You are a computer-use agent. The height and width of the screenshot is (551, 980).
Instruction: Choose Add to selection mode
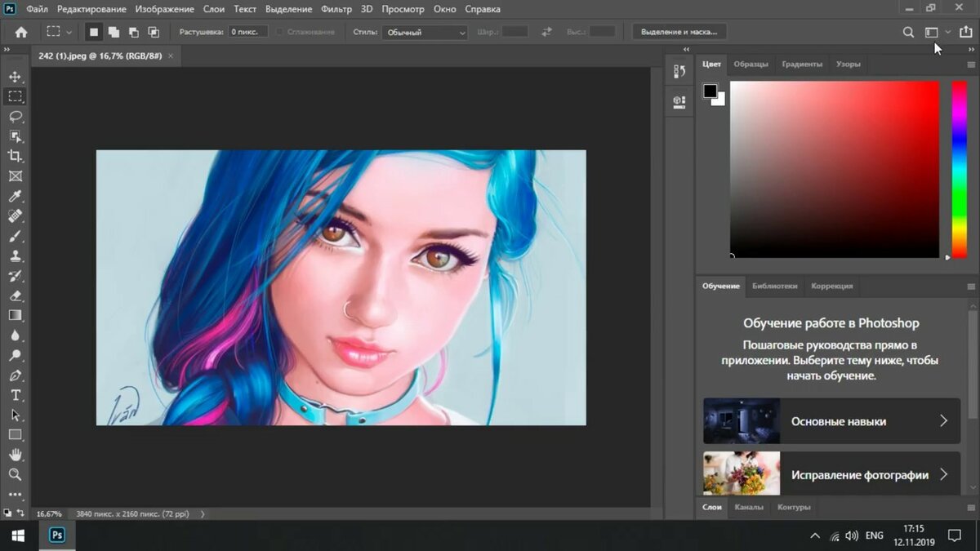pyautogui.click(x=114, y=32)
